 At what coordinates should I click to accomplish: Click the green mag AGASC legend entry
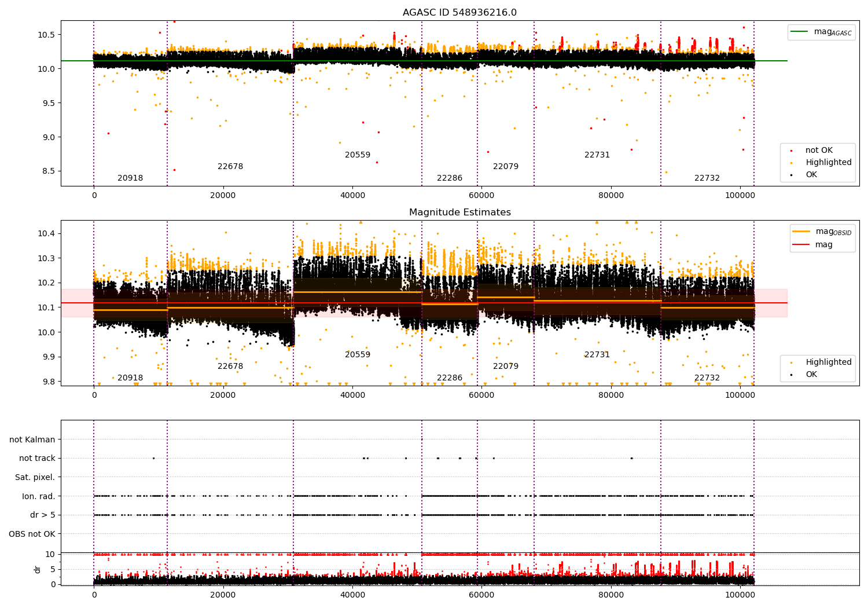(x=821, y=32)
